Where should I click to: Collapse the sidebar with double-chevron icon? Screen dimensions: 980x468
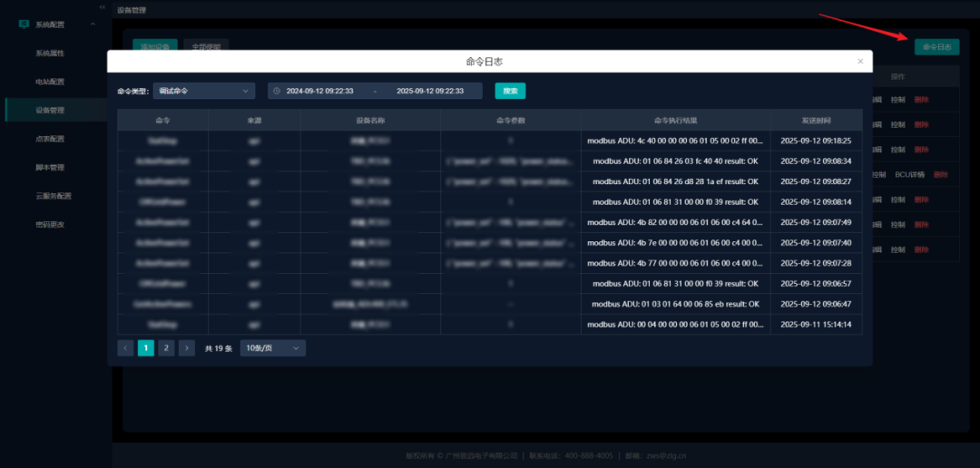coord(103,7)
